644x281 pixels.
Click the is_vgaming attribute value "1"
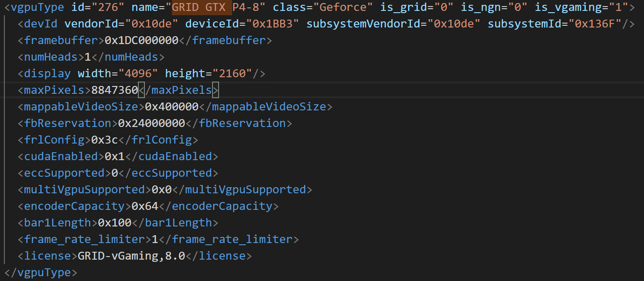[x=617, y=7]
